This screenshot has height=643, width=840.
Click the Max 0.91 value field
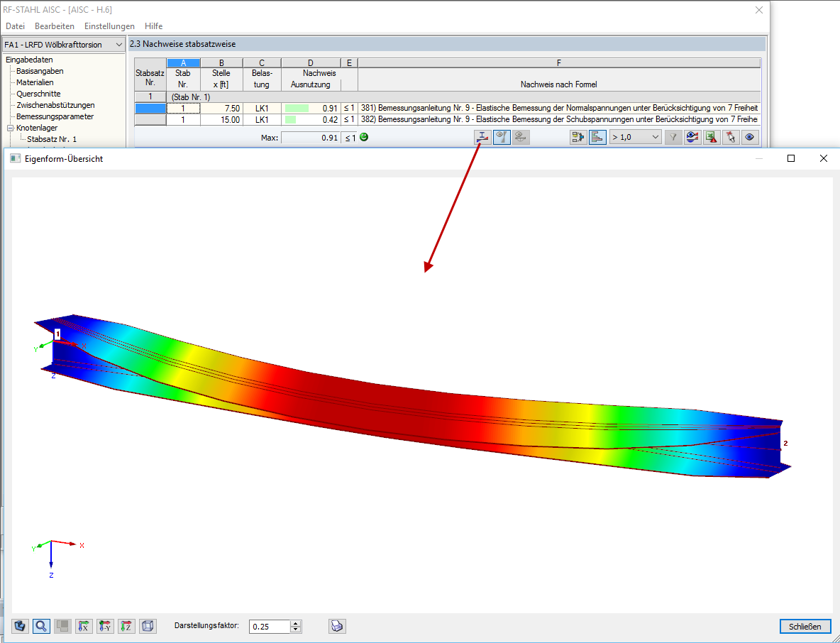click(x=311, y=138)
